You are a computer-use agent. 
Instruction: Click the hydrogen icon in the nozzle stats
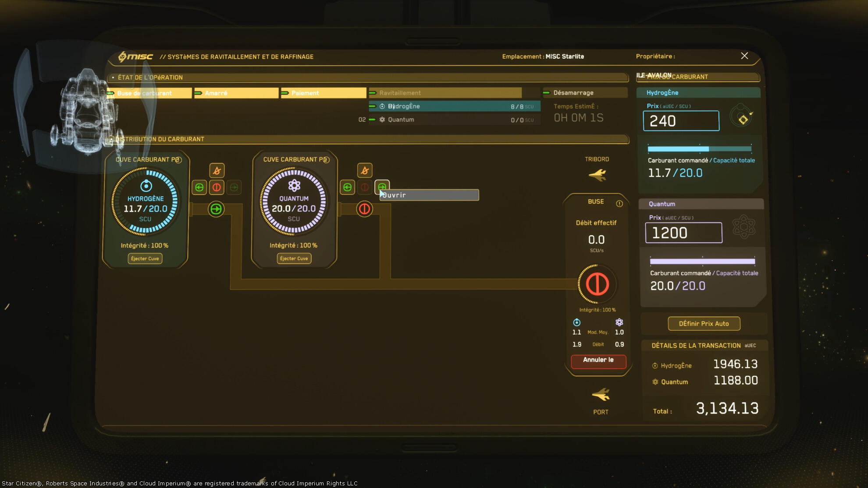(577, 322)
